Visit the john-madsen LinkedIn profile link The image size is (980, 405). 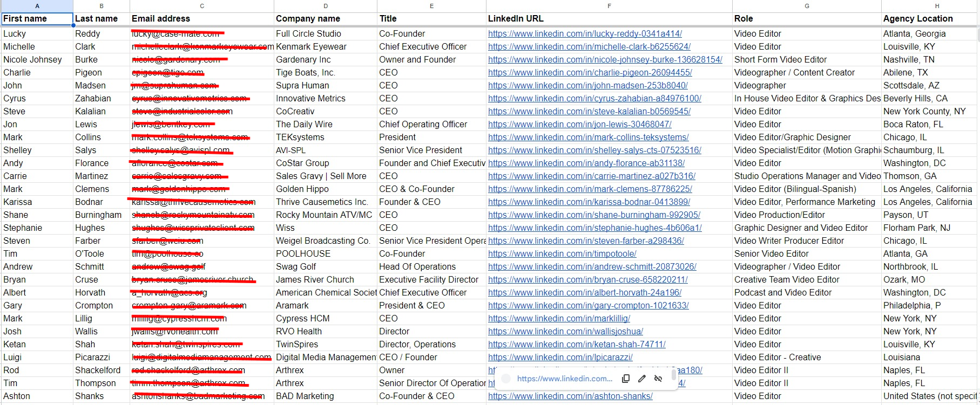[588, 85]
